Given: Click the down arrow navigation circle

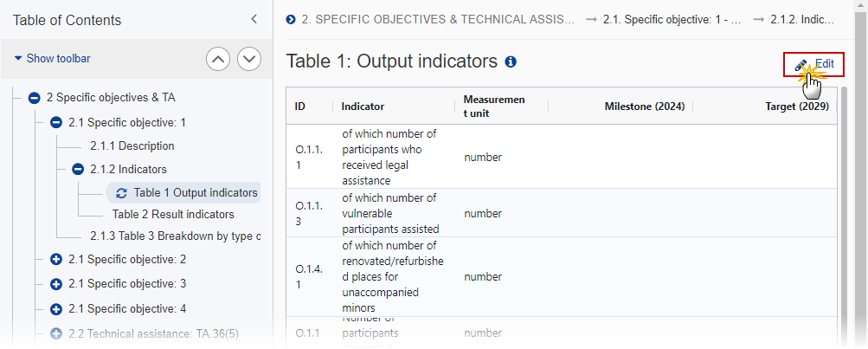Looking at the screenshot, I should [249, 59].
